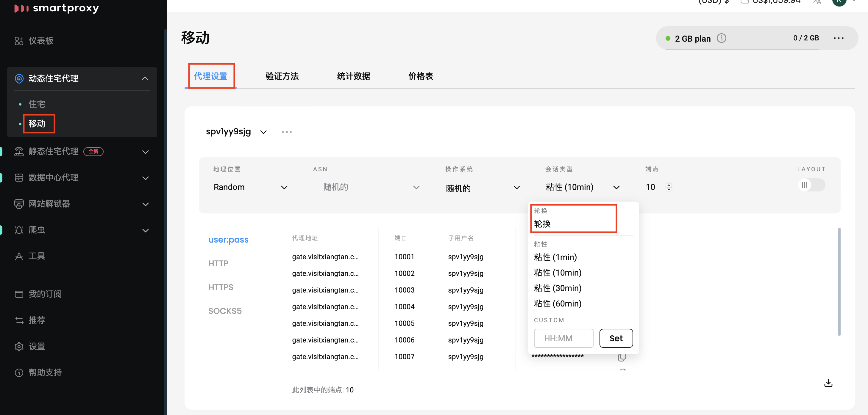Adjust endpoint count stepper to change value
Image resolution: width=868 pixels, height=415 pixels.
click(669, 186)
